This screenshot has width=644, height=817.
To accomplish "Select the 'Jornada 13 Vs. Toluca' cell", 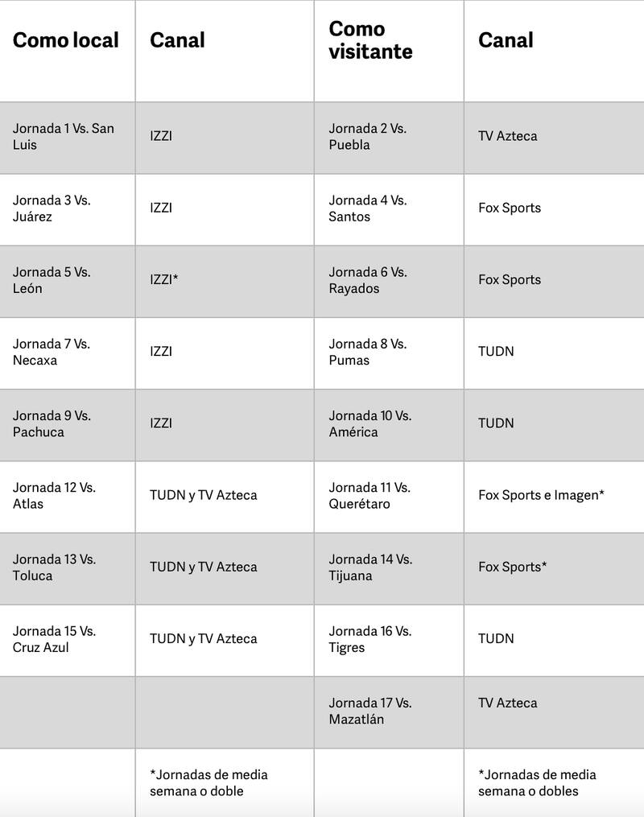I will tap(54, 567).
